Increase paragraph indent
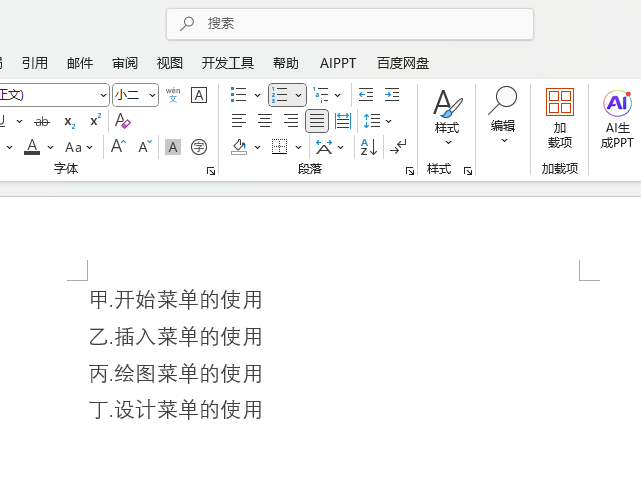The height and width of the screenshot is (495, 641). pyautogui.click(x=392, y=95)
